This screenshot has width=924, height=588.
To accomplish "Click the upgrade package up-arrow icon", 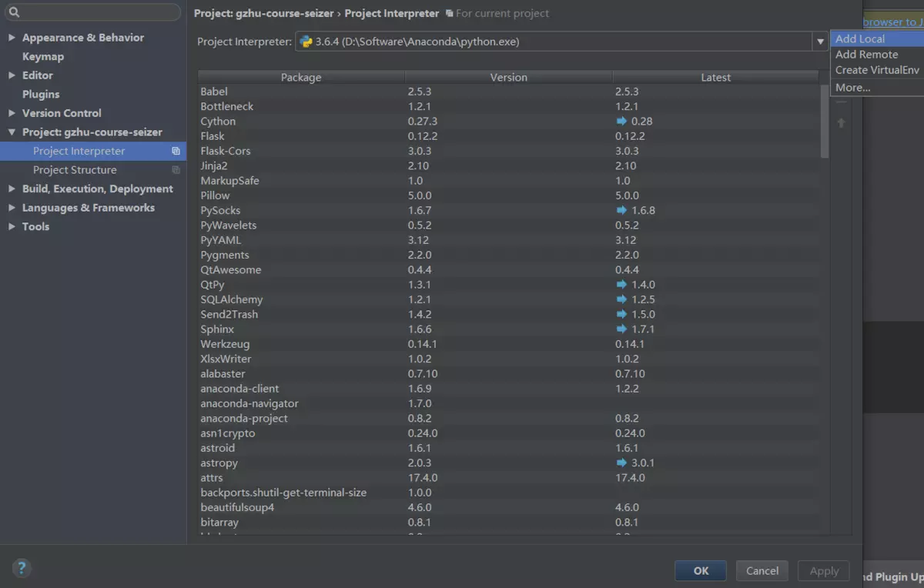I will click(841, 122).
